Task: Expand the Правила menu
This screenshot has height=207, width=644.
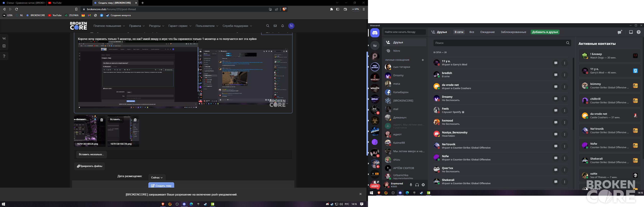Action: point(137,26)
